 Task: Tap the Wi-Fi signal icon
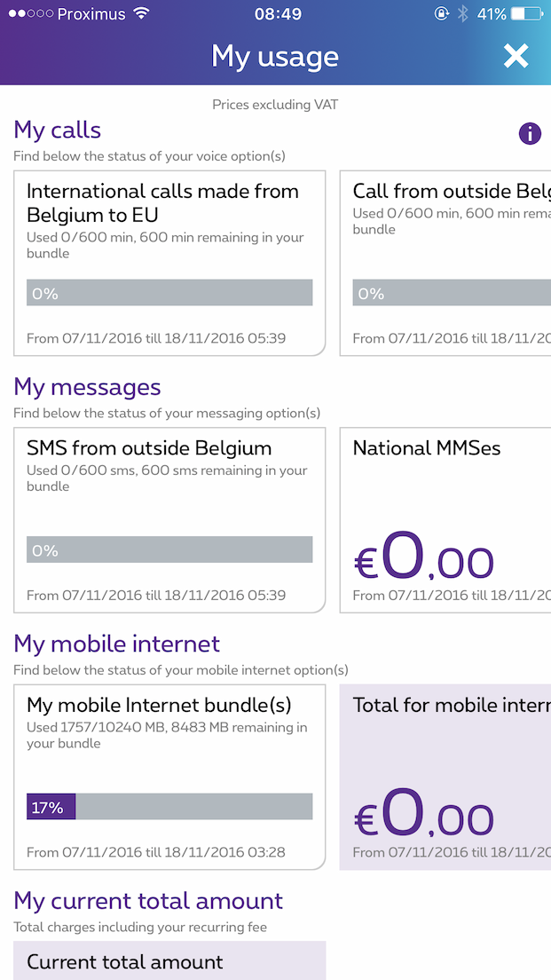tap(141, 14)
